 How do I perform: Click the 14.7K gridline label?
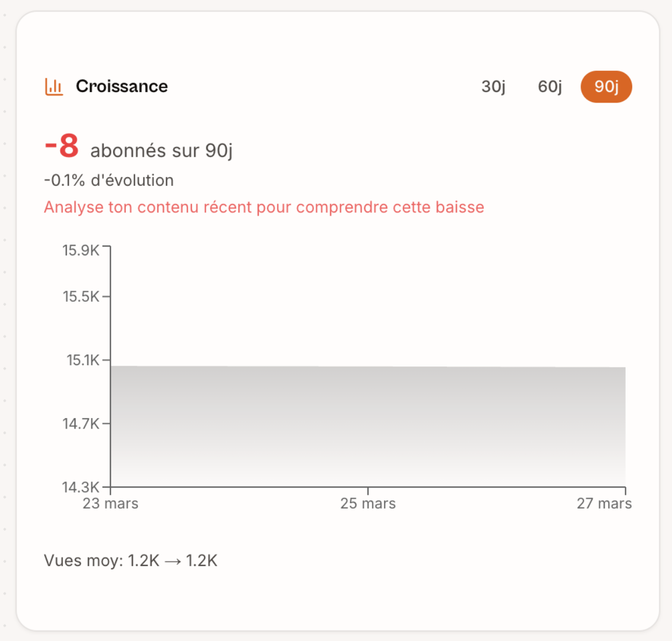[81, 424]
